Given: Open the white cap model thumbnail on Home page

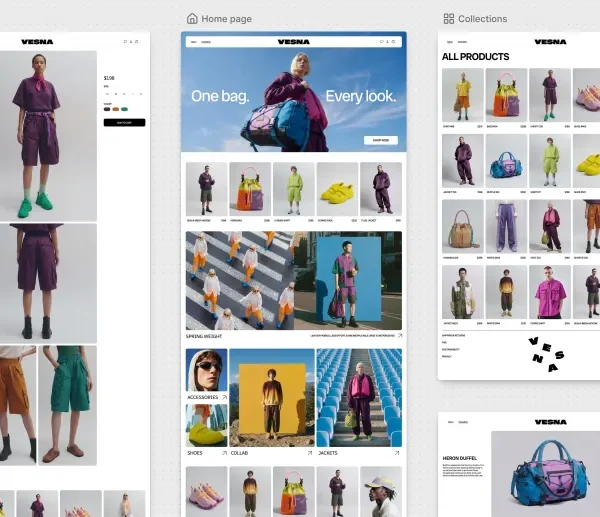Looking at the screenshot, I should click(381, 492).
